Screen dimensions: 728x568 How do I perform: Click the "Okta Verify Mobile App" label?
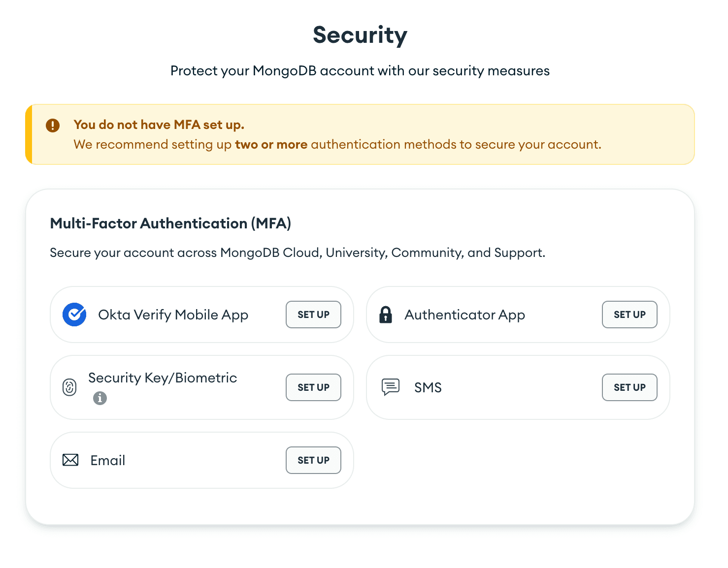(x=173, y=315)
